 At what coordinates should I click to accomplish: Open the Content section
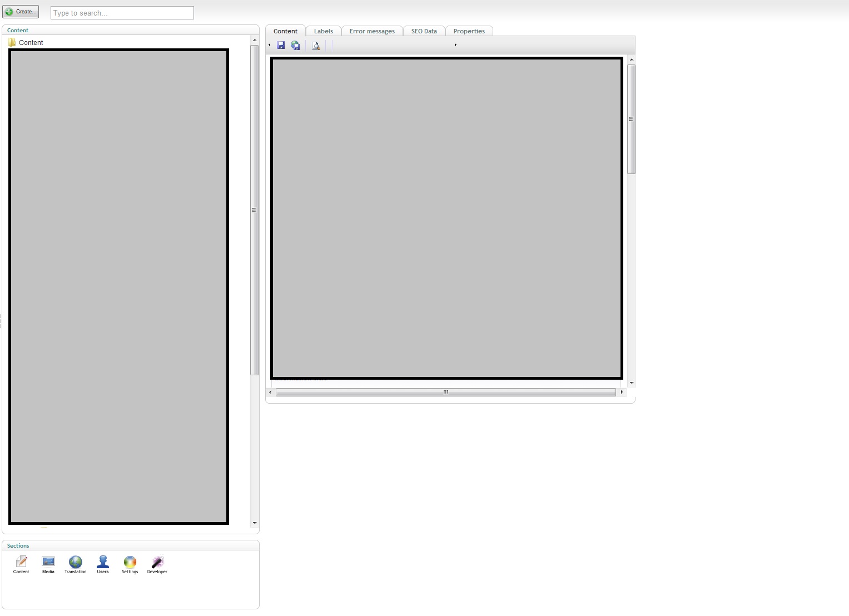tap(21, 565)
